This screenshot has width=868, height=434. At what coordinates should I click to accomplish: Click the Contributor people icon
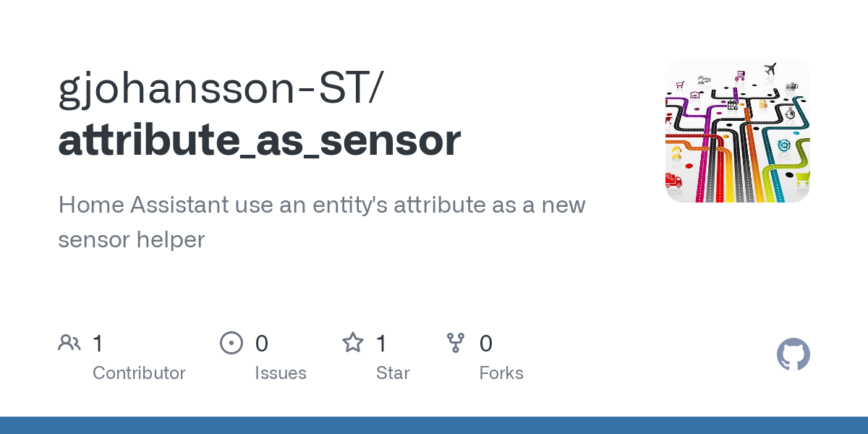69,343
